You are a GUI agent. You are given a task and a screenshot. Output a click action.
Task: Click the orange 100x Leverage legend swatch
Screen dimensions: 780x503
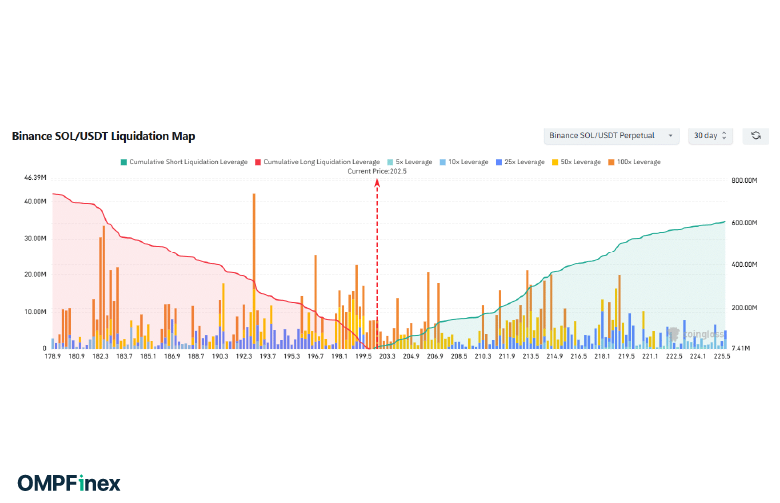(611, 162)
